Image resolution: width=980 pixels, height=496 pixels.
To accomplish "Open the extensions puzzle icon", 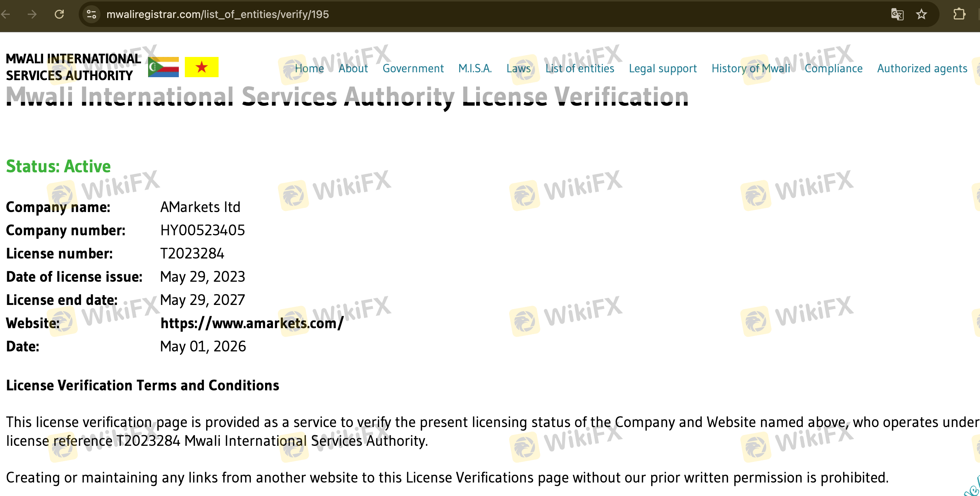I will (x=959, y=15).
